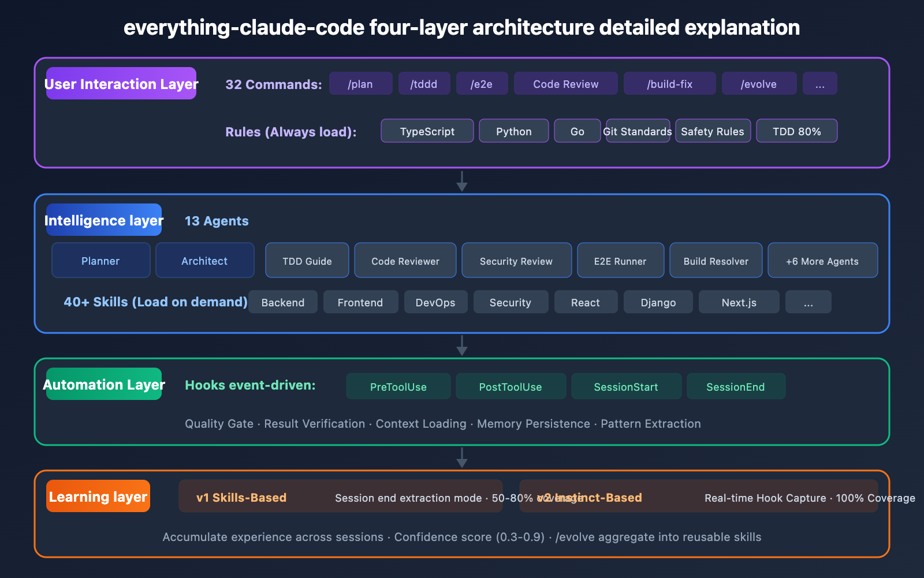Open the /e2e command
The image size is (924, 578).
pos(482,83)
